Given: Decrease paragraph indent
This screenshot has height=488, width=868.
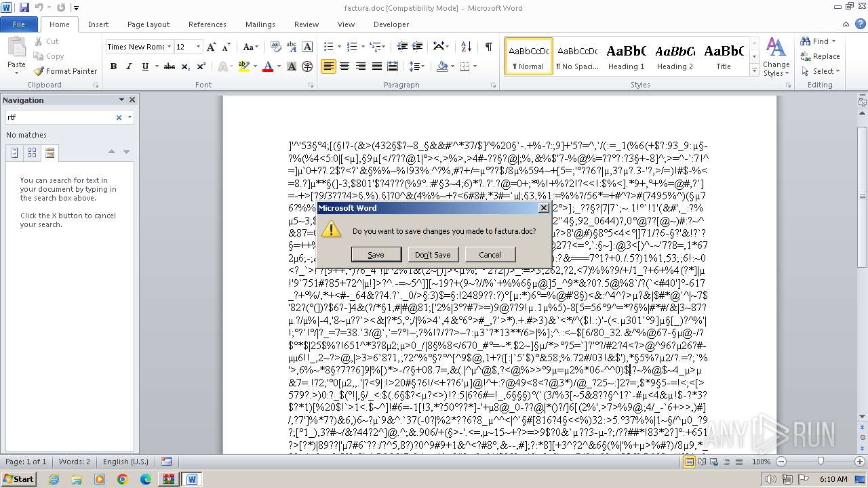Looking at the screenshot, I should click(402, 47).
